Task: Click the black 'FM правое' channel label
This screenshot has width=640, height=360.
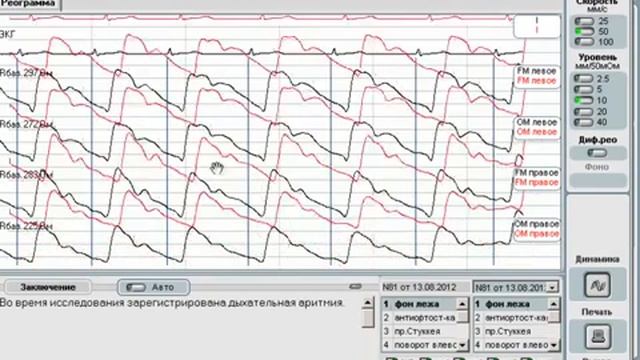Action: pyautogui.click(x=536, y=173)
